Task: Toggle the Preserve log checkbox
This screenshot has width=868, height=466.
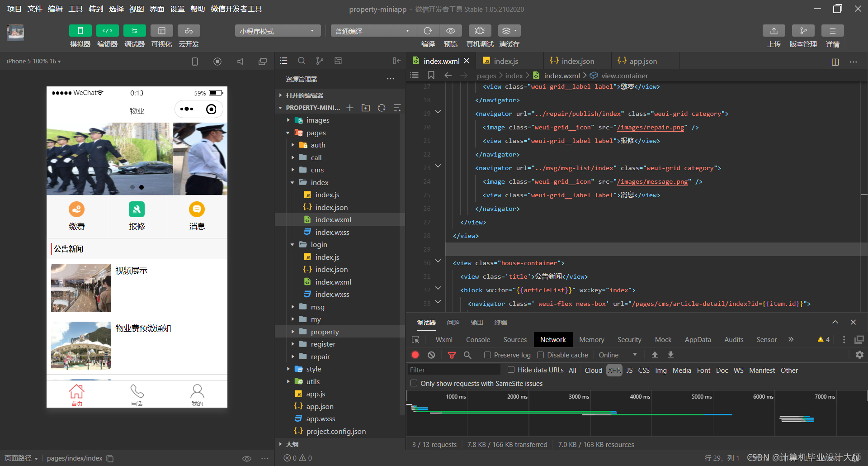Action: [x=487, y=355]
